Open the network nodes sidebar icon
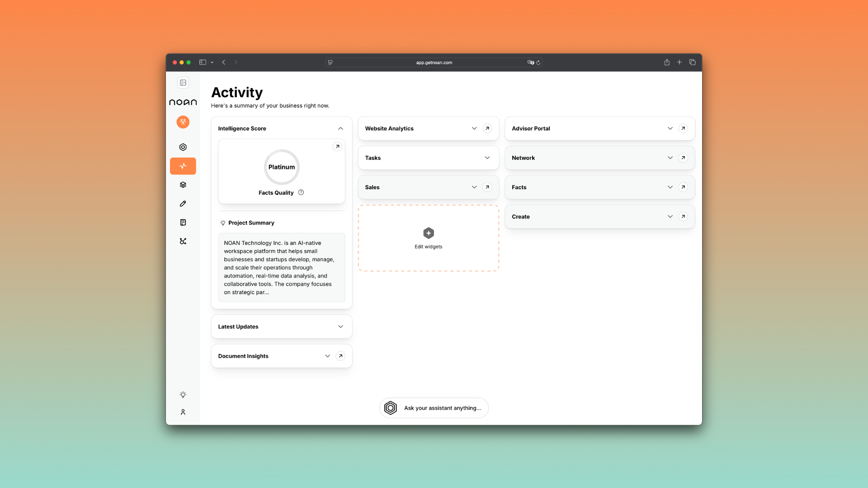The width and height of the screenshot is (868, 488). point(183,241)
